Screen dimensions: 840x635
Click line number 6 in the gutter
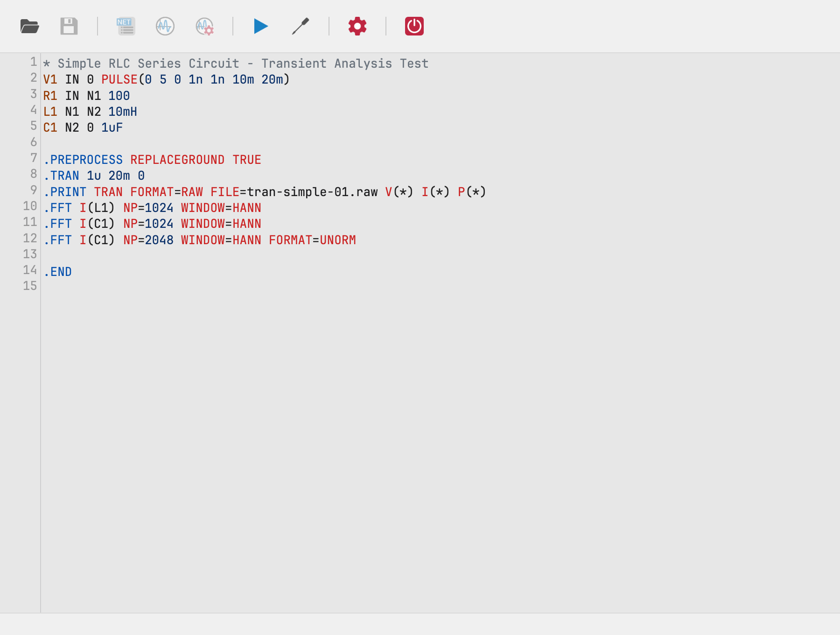(34, 142)
